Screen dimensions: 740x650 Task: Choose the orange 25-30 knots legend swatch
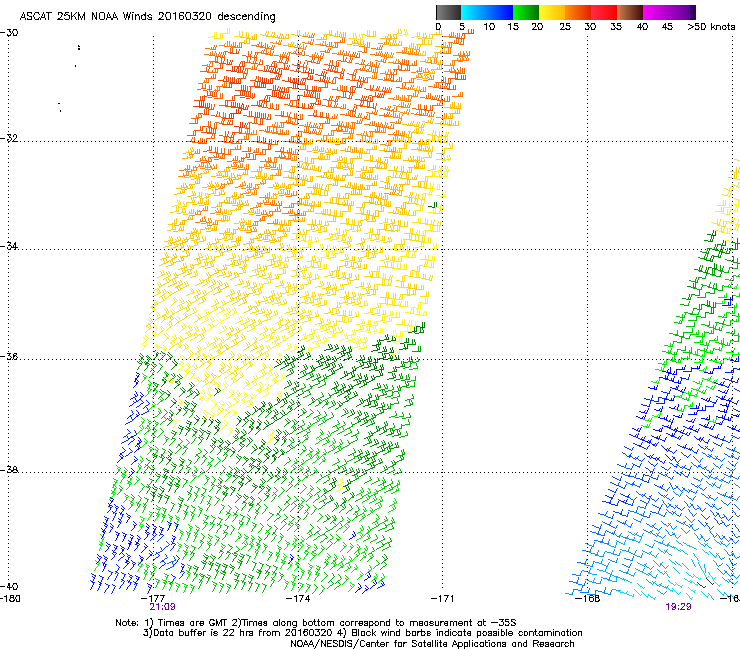point(578,12)
